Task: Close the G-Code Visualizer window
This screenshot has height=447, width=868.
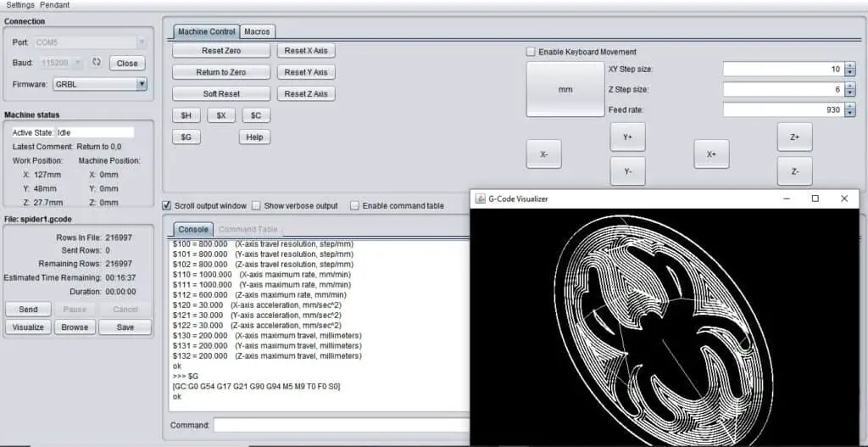Action: point(844,198)
